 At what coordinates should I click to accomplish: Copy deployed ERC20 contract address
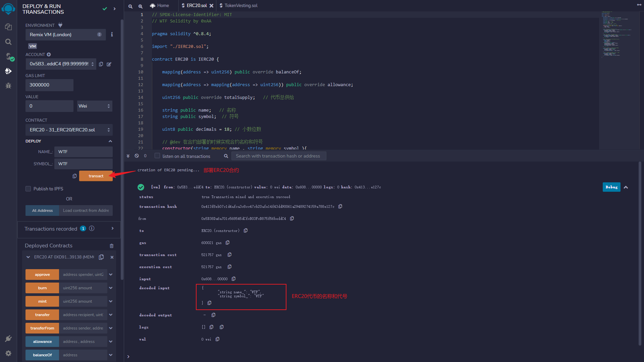point(101,257)
